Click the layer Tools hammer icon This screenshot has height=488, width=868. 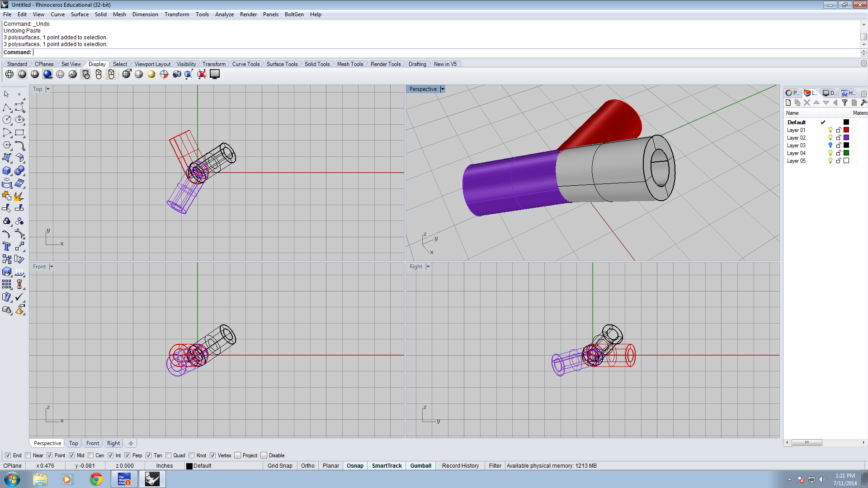tap(863, 103)
